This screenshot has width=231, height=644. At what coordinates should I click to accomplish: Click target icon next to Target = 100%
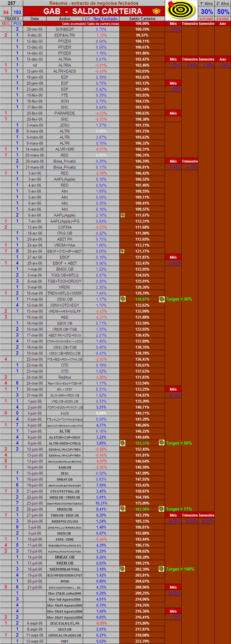tap(162, 569)
